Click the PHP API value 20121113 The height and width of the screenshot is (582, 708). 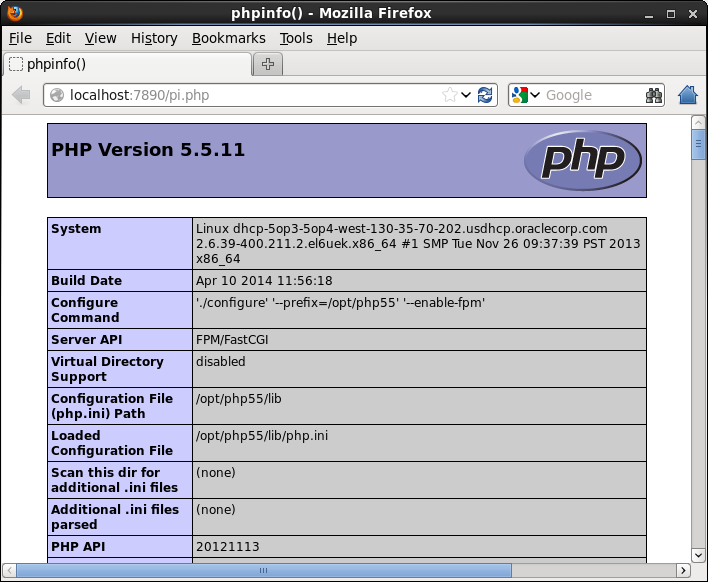coord(228,547)
